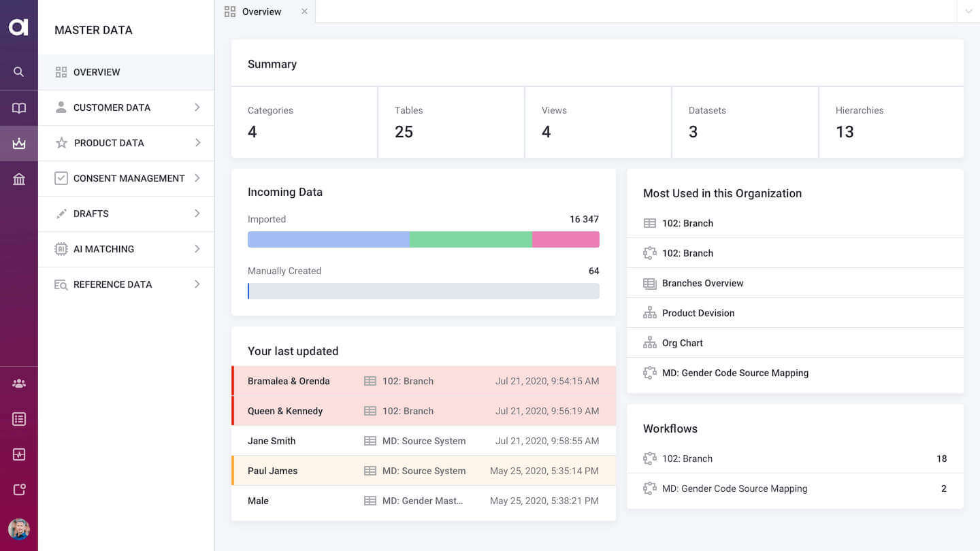This screenshot has width=980, height=551.
Task: Select DRAFTS in the navigation menu
Action: tap(127, 214)
